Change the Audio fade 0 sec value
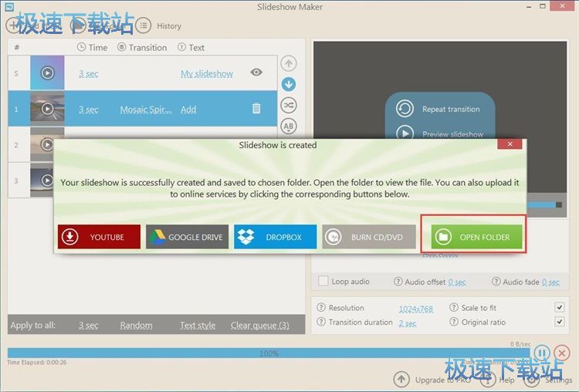Screen dimensions: 579x392 pos(551,282)
